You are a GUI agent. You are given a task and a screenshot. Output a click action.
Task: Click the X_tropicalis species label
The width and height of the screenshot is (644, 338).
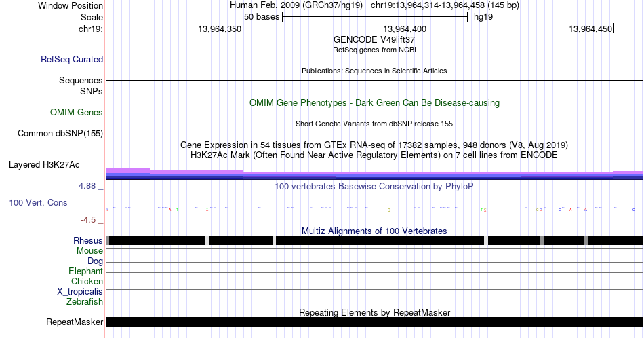(80, 292)
